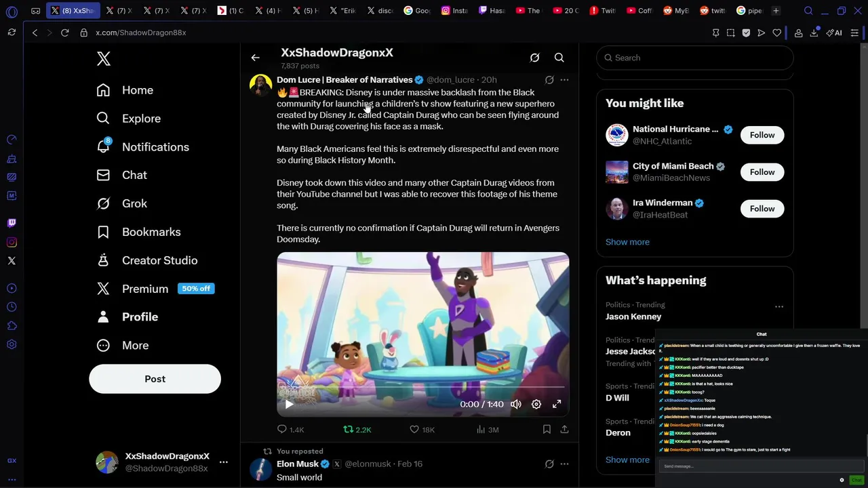Open the downloads icon in the browser toolbar
This screenshot has width=868, height=488.
[x=814, y=33]
